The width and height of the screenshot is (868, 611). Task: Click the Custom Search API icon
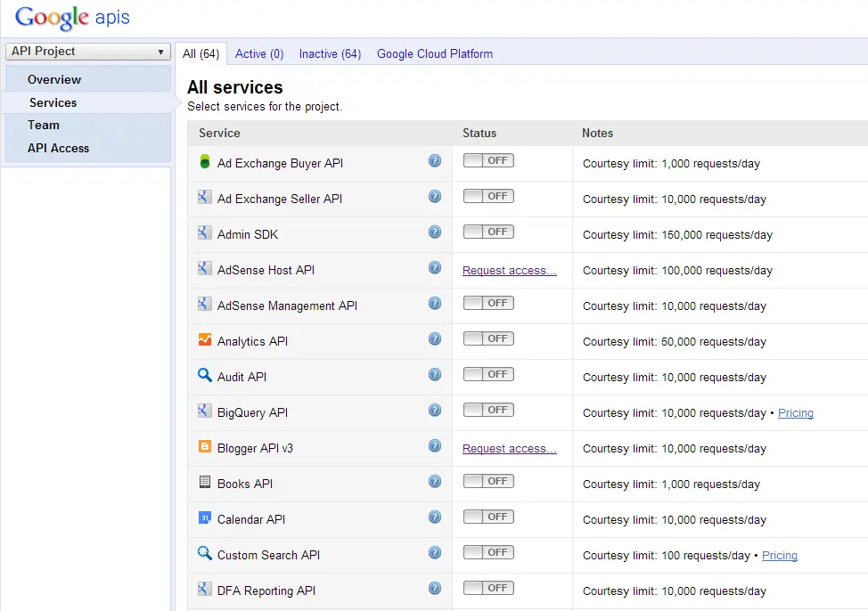[x=205, y=554]
